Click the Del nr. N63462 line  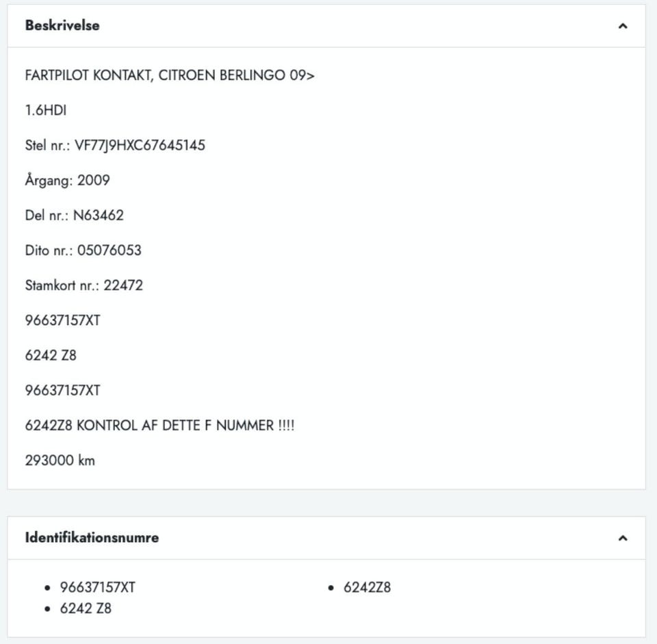click(74, 215)
